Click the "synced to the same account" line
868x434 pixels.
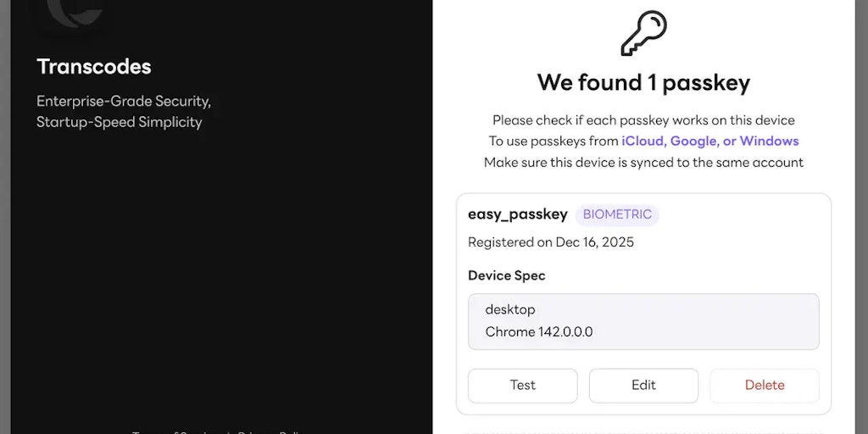tap(643, 163)
